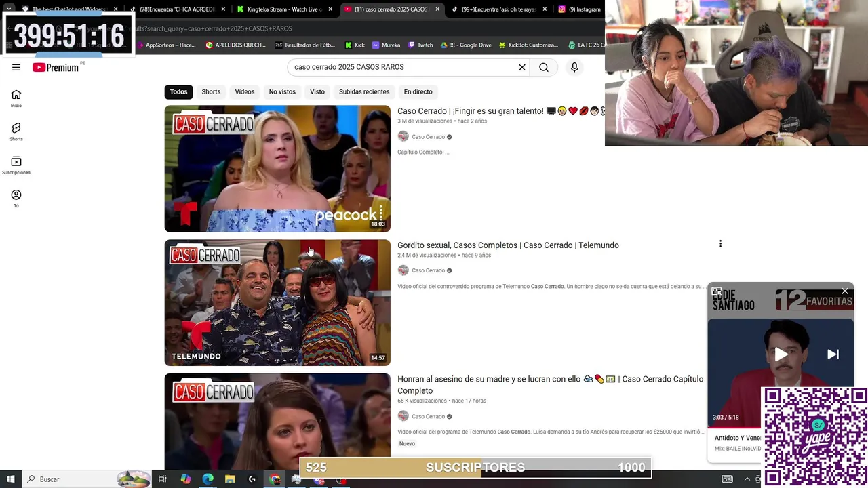The image size is (868, 488).
Task: Open Shorts from the left sidebar
Action: coord(16,132)
